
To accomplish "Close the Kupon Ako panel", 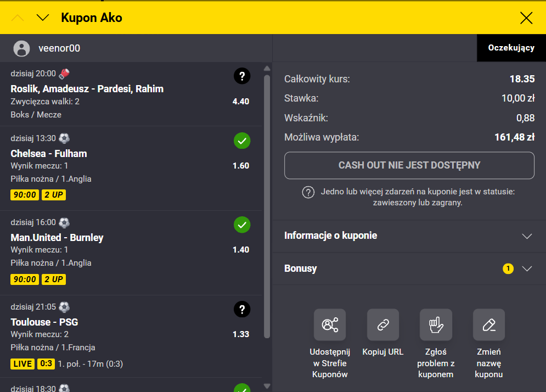I will [x=526, y=18].
